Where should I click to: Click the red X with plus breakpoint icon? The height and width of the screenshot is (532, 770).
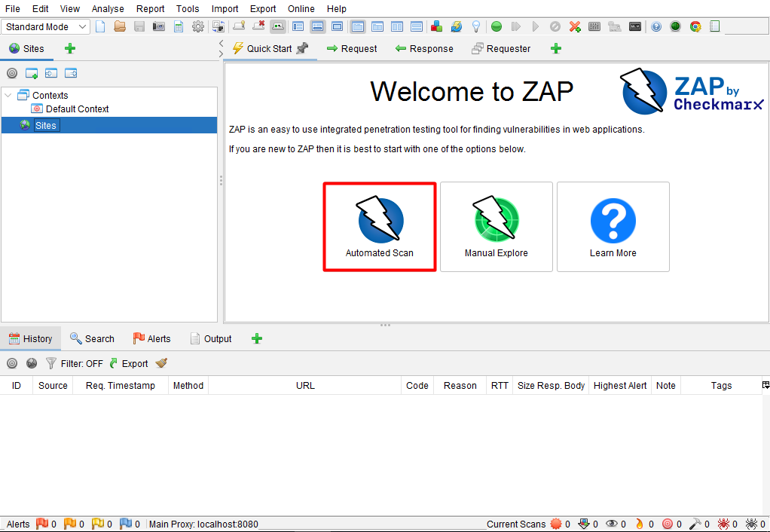click(x=575, y=26)
